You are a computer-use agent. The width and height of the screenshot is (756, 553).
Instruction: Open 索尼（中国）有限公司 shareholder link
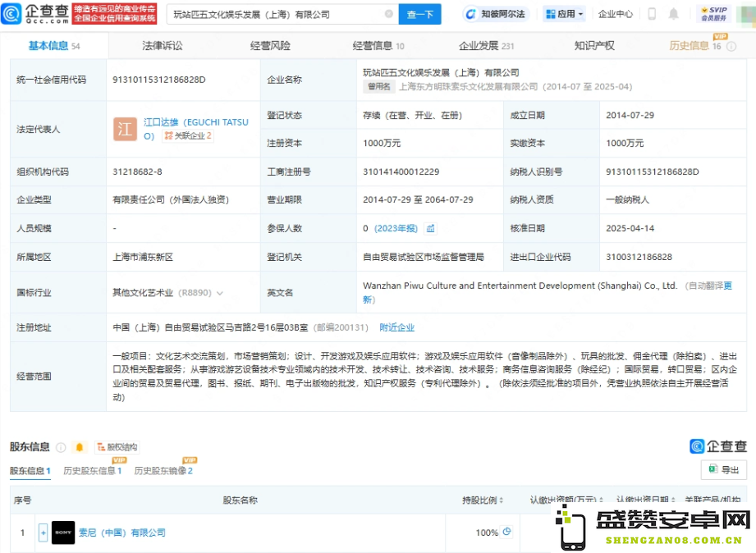[x=122, y=532]
